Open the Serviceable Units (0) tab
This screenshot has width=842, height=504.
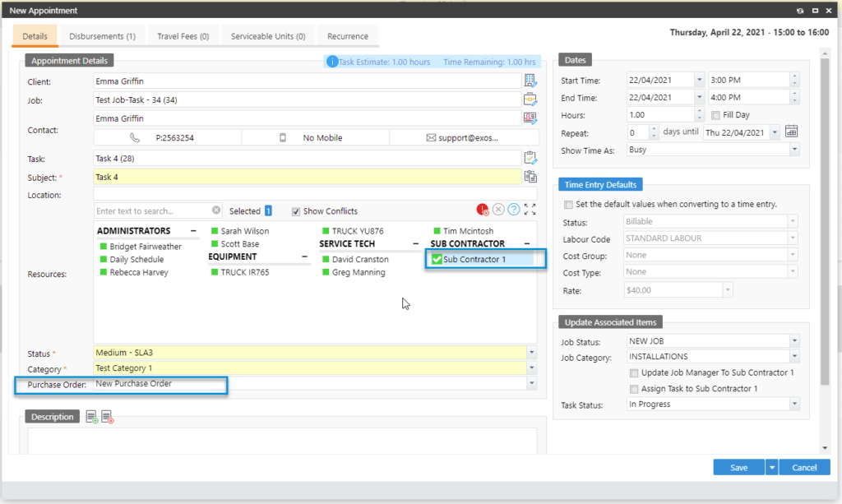coord(268,36)
